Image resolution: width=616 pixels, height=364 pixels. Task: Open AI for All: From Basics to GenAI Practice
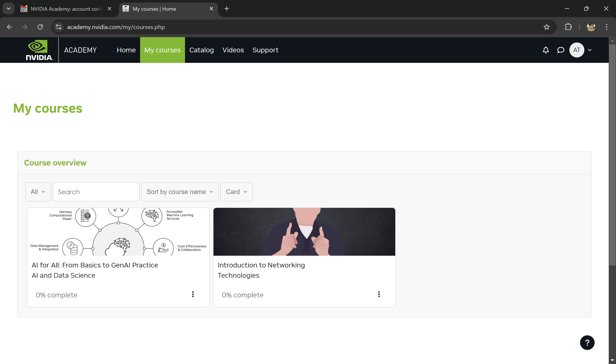click(95, 265)
